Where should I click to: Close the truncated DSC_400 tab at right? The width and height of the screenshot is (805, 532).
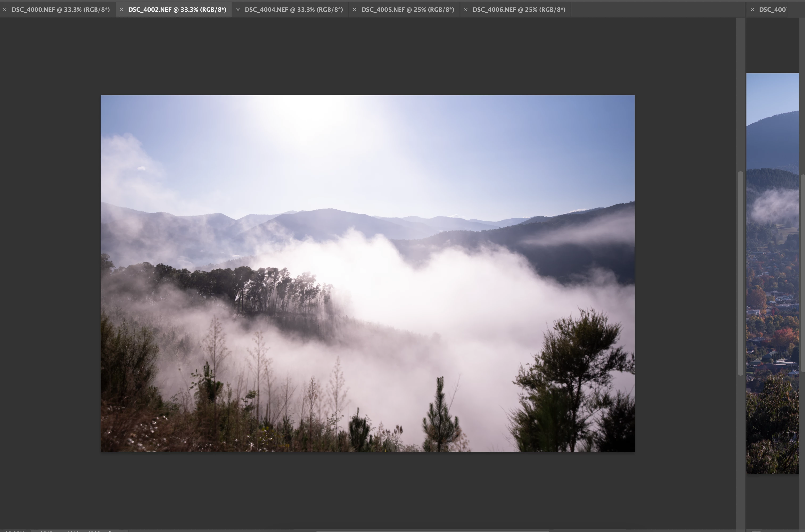[x=752, y=10]
